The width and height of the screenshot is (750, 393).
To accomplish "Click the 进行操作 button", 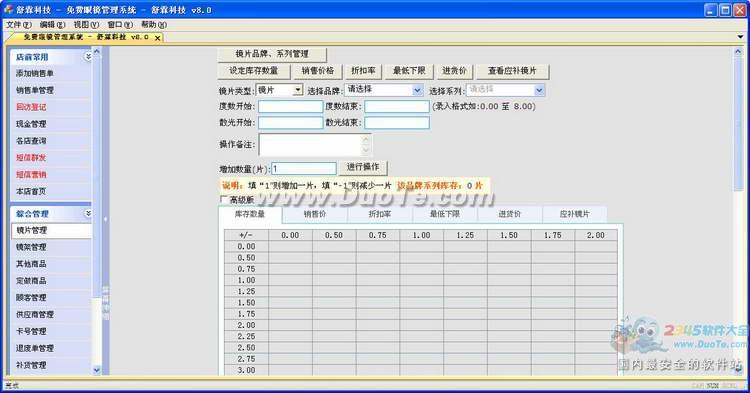I will coord(363,167).
